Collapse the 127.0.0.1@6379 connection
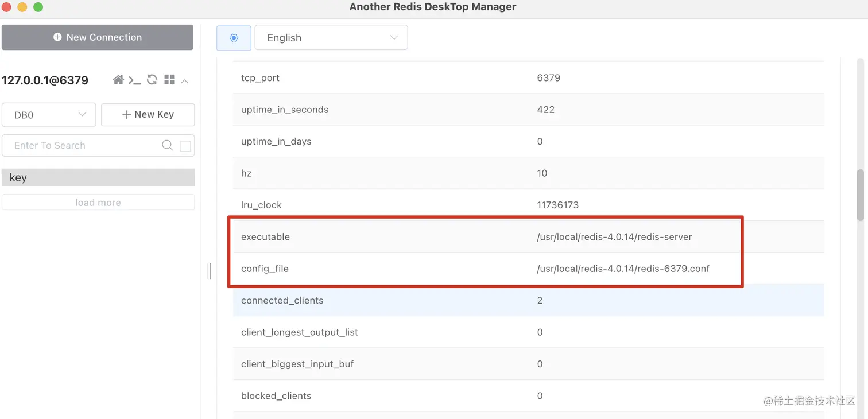Viewport: 868px width, 419px height. [x=185, y=81]
